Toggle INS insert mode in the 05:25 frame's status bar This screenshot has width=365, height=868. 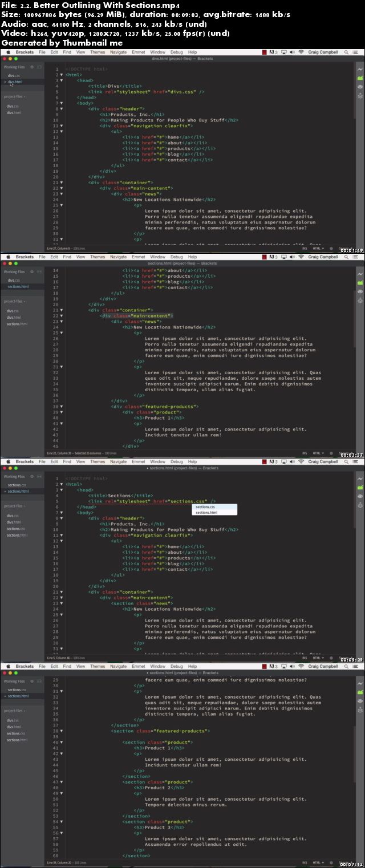(305, 658)
